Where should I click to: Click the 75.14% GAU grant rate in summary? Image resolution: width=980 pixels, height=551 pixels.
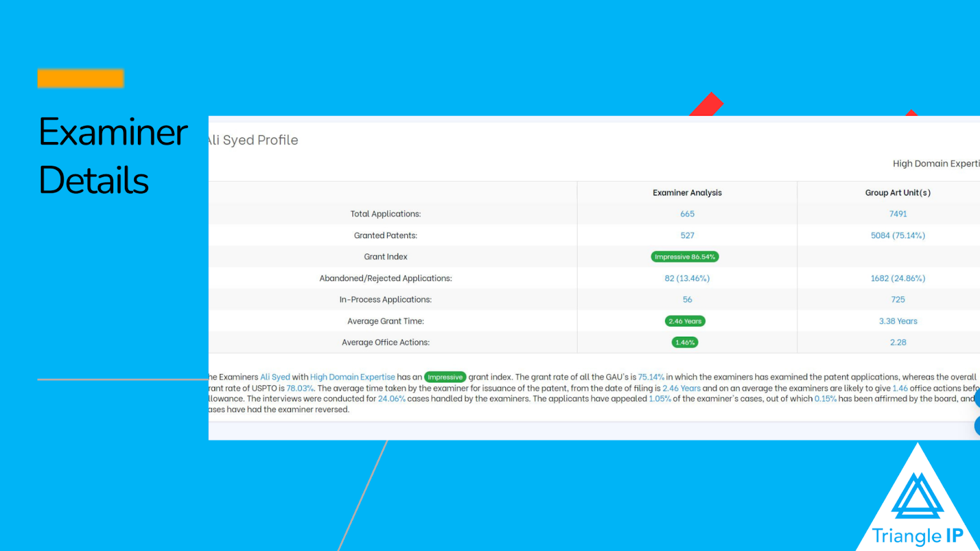tap(651, 377)
